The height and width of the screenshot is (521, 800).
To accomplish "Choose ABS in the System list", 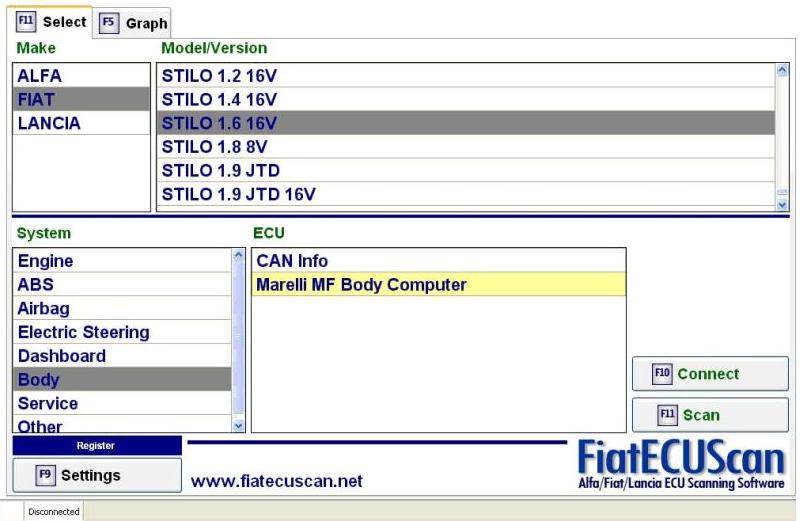I will (122, 284).
